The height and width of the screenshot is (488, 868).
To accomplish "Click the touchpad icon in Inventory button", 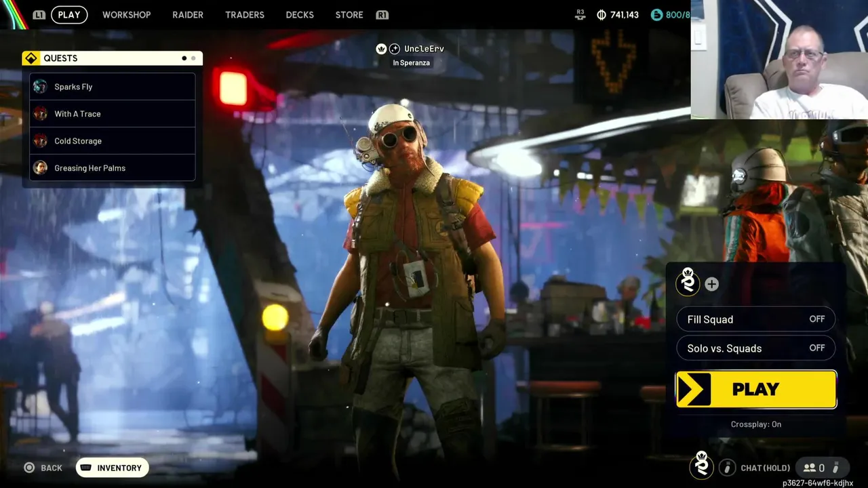I will click(x=86, y=468).
